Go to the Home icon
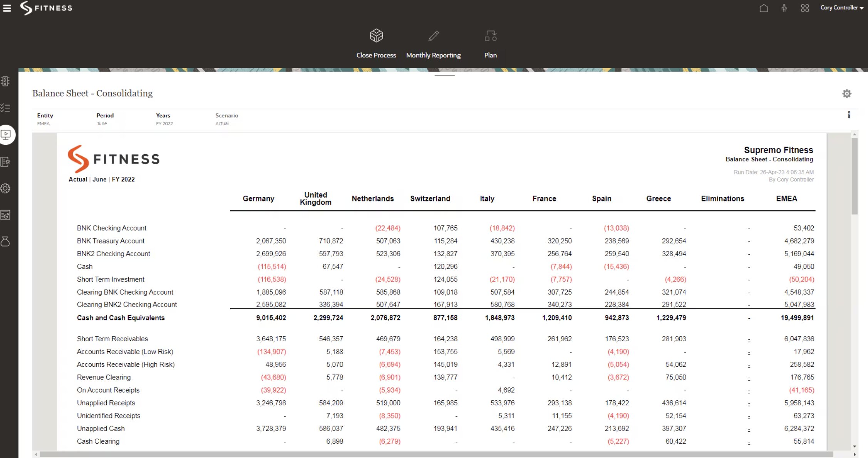This screenshot has height=458, width=868. pos(764,8)
